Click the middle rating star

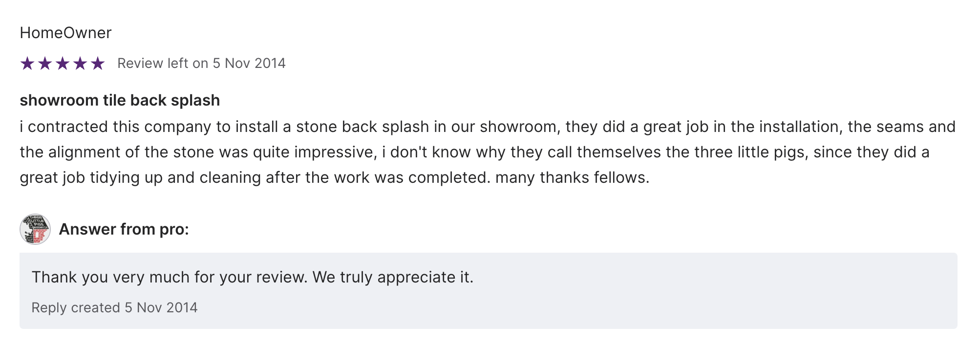pos(63,64)
